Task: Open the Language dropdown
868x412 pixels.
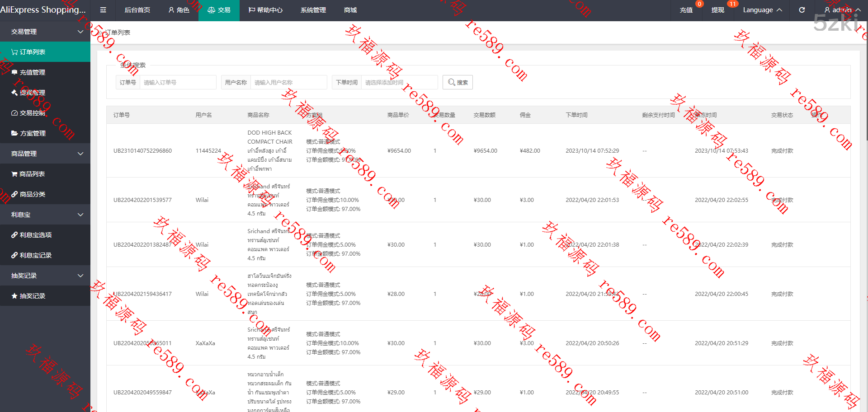Action: (x=762, y=10)
